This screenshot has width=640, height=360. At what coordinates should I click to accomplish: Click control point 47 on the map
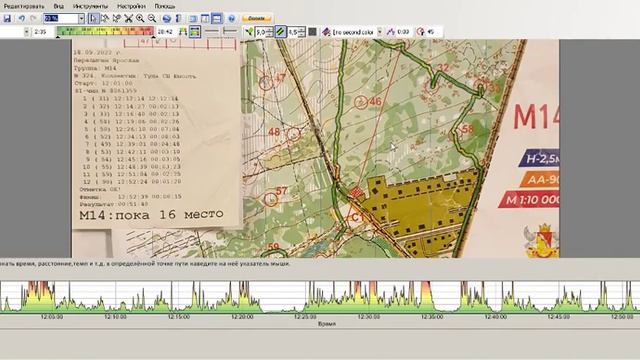[x=266, y=83]
